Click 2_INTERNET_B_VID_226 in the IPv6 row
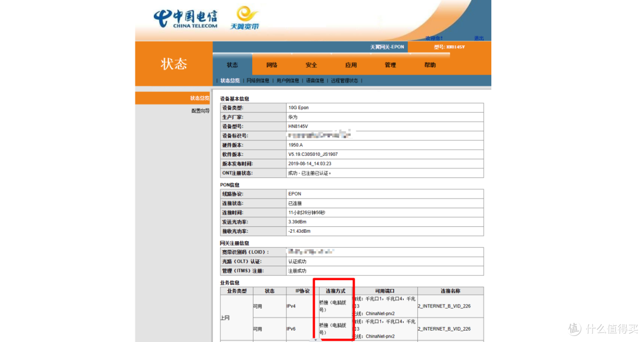This screenshot has width=644, height=342. 444,329
